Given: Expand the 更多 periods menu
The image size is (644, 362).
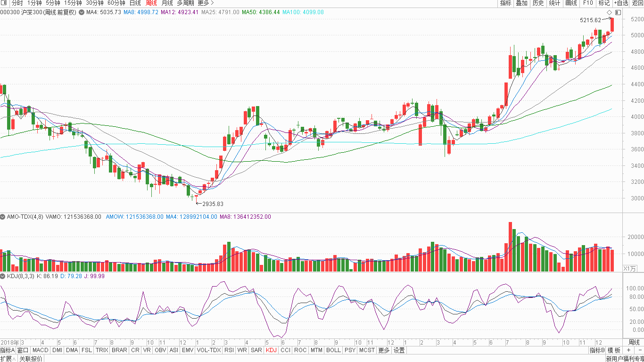Looking at the screenshot, I should point(206,3).
